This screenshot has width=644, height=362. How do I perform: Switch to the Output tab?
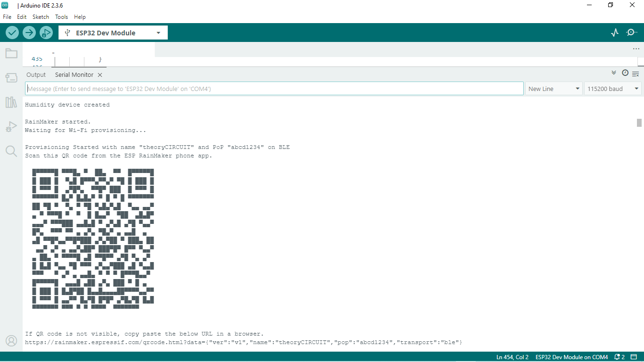point(36,75)
